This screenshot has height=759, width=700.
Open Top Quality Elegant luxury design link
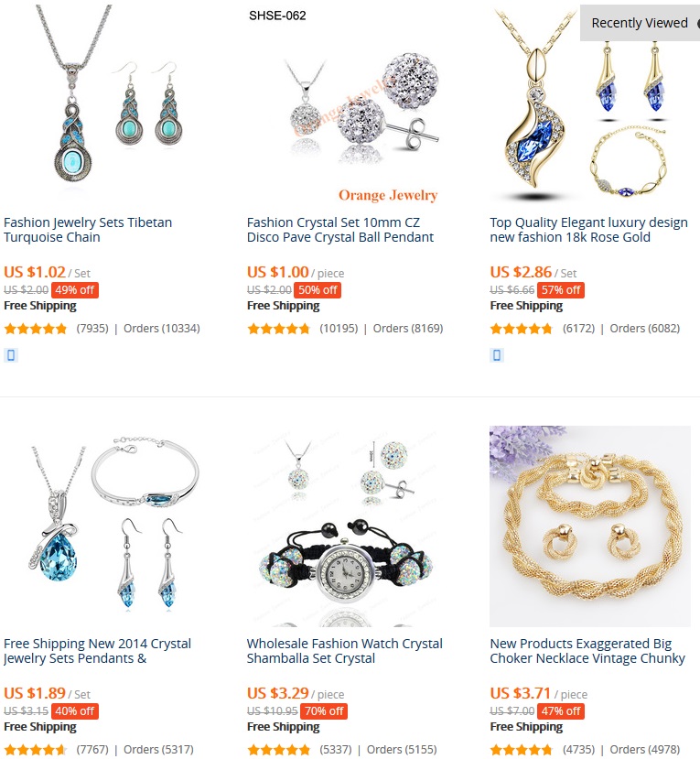588,230
